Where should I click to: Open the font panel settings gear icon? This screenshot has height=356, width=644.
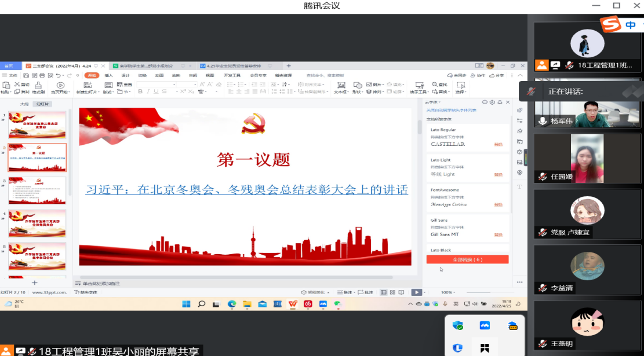coord(492,102)
